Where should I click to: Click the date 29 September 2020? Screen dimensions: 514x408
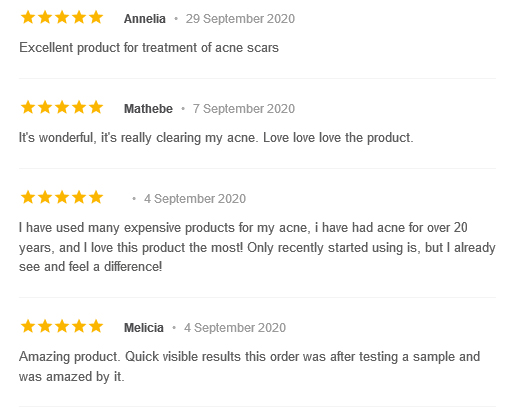(x=240, y=19)
